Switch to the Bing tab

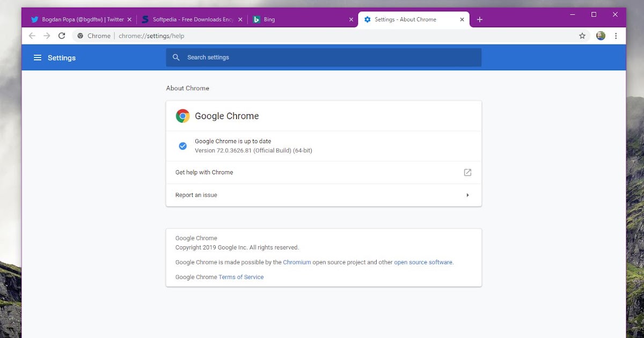click(303, 19)
